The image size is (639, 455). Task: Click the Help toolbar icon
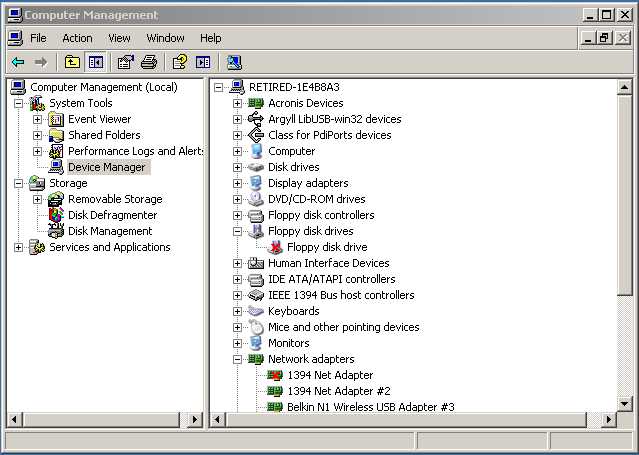[x=179, y=62]
